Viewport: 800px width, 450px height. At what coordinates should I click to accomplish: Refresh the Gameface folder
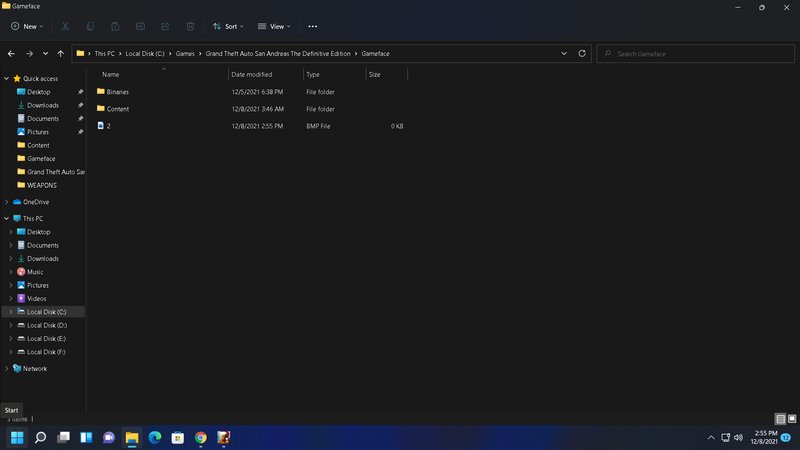coord(582,54)
